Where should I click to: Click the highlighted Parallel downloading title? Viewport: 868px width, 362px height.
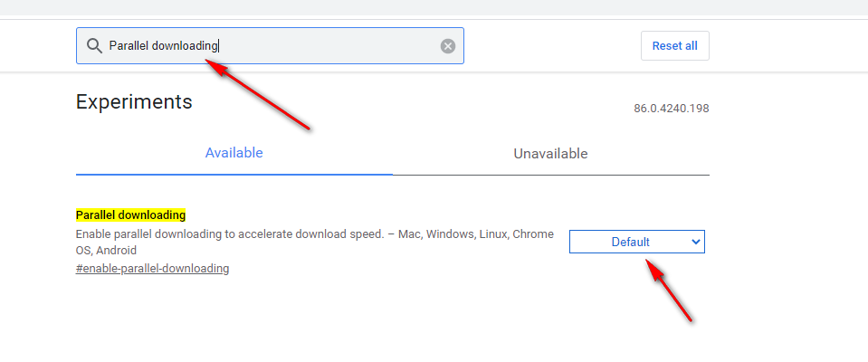(x=130, y=214)
